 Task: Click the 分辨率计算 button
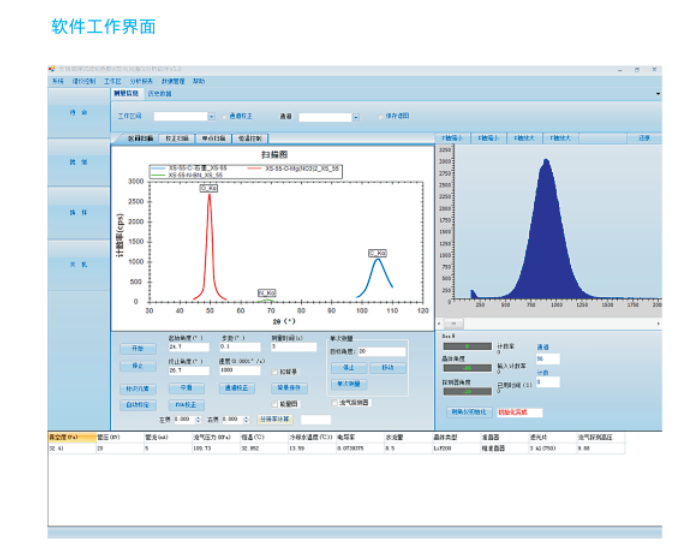tap(275, 419)
